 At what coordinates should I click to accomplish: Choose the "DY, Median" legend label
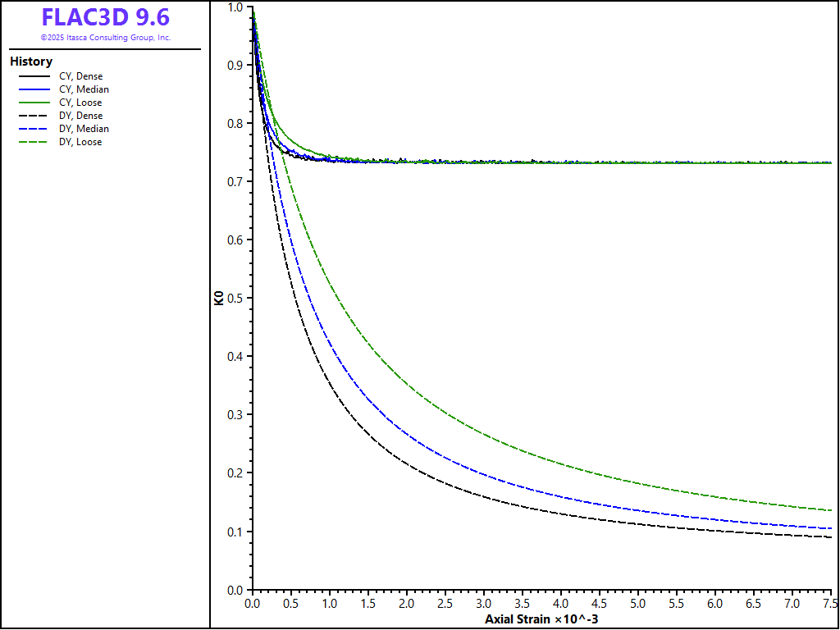tap(84, 129)
